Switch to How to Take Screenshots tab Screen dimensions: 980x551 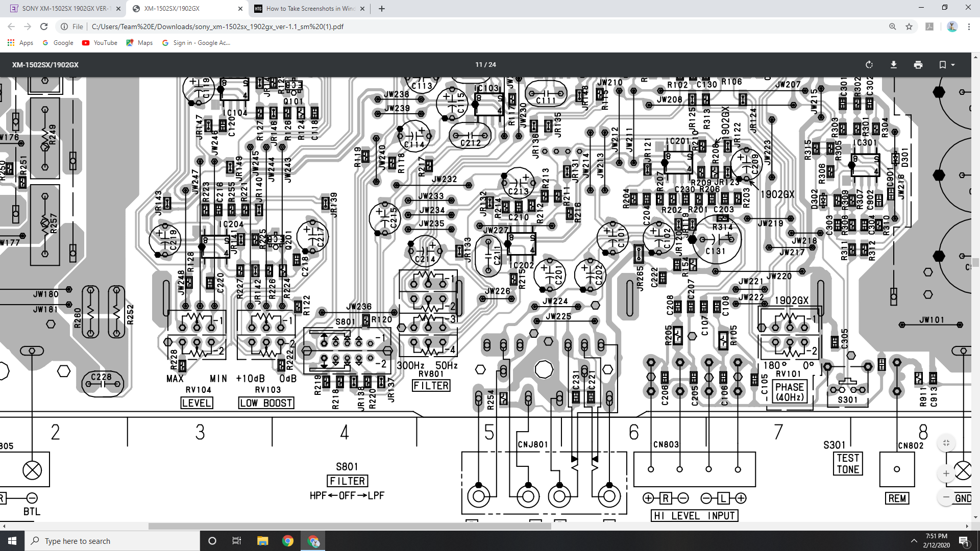tap(309, 9)
